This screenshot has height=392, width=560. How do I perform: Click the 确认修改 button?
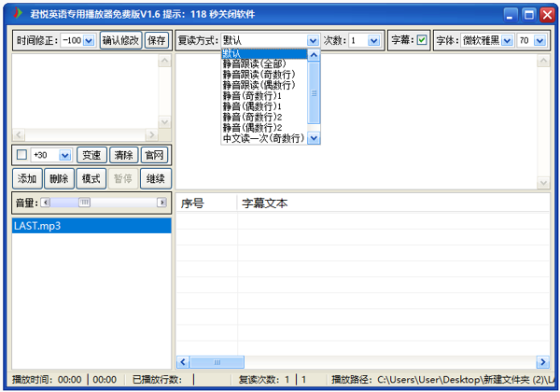[x=120, y=40]
